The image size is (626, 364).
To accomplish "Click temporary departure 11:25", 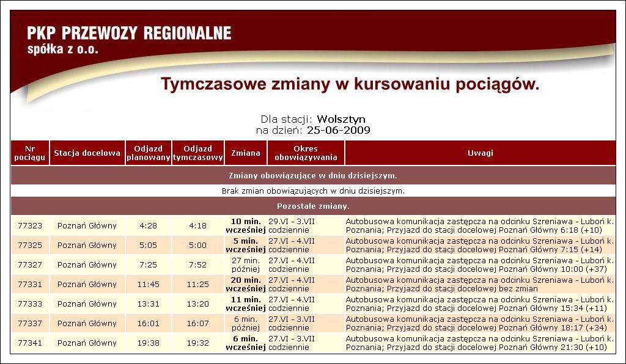I will click(x=197, y=284).
